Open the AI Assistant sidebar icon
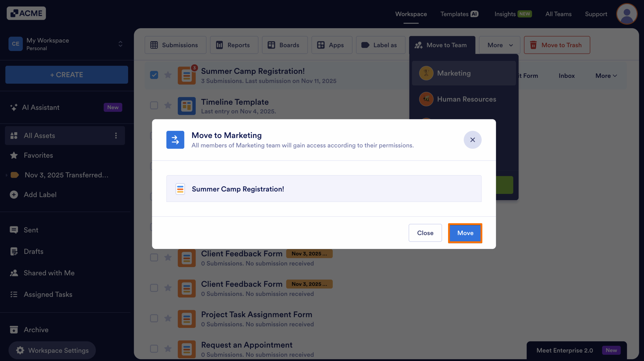 14,107
